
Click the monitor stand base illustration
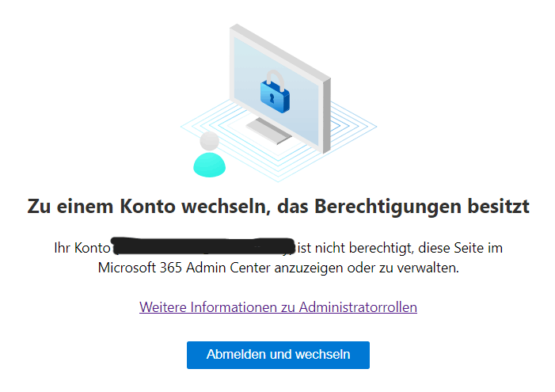click(x=269, y=131)
